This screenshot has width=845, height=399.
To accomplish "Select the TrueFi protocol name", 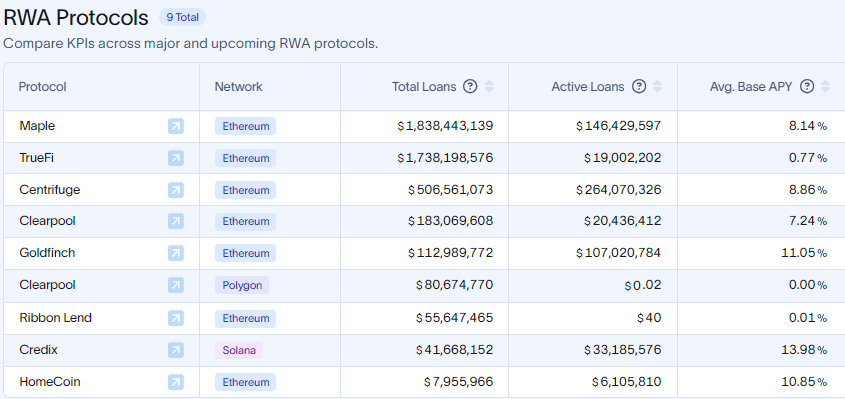I will pos(37,158).
